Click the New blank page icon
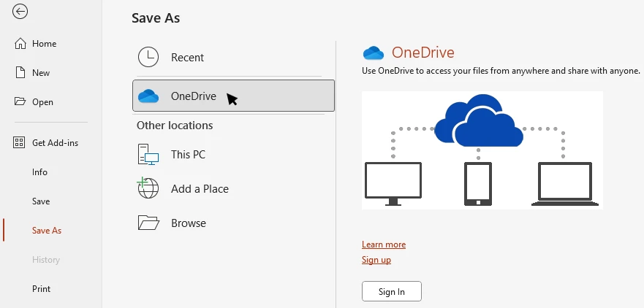The height and width of the screenshot is (308, 644). 20,72
